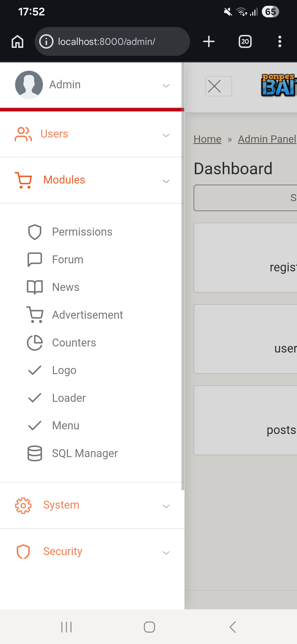Image resolution: width=297 pixels, height=644 pixels.
Task: Tap the browser home icon
Action: (18, 42)
